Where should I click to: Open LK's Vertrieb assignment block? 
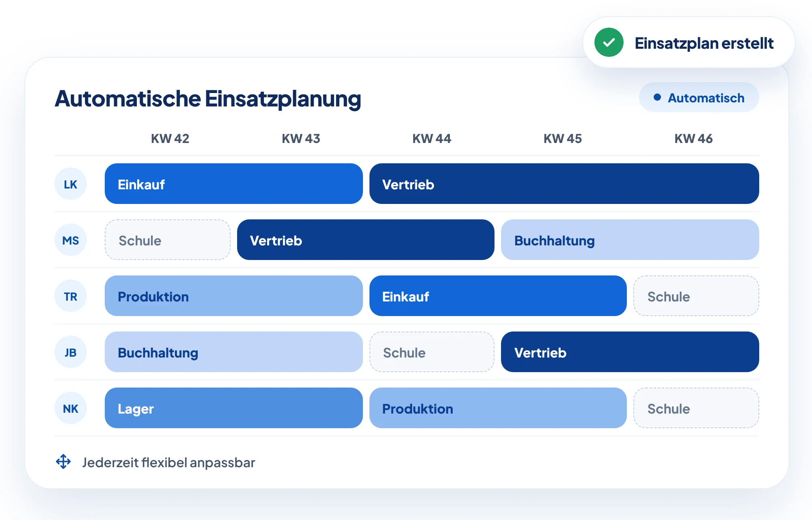point(564,184)
